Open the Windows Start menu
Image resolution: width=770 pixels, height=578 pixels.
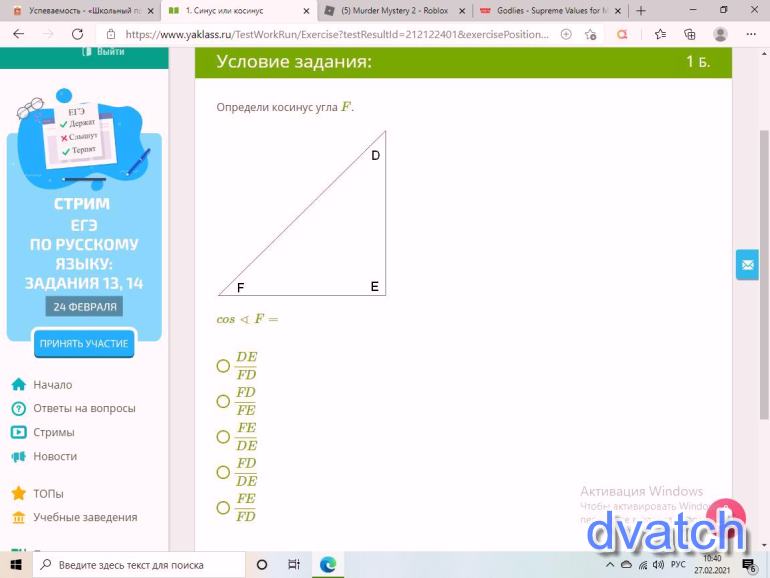pyautogui.click(x=15, y=564)
